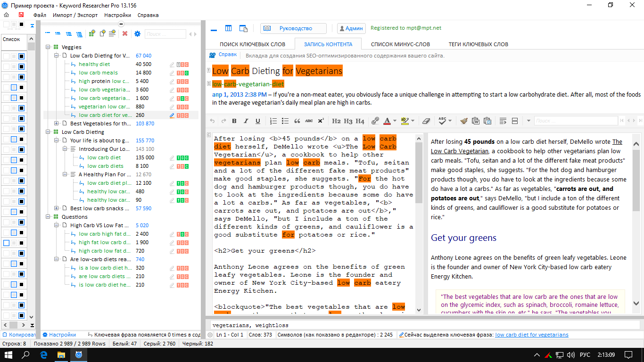This screenshot has height=362, width=644.
Task: Click the red Save floppy disk icon
Action: pos(21,15)
